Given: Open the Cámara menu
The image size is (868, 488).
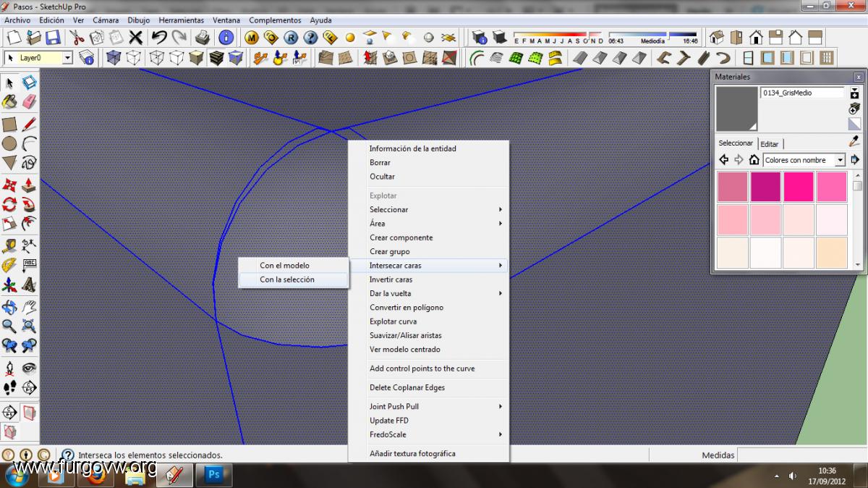Looking at the screenshot, I should click(x=106, y=20).
